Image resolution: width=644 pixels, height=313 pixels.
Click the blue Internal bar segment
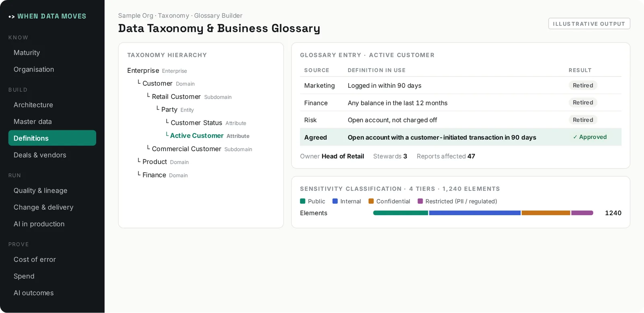coord(475,213)
